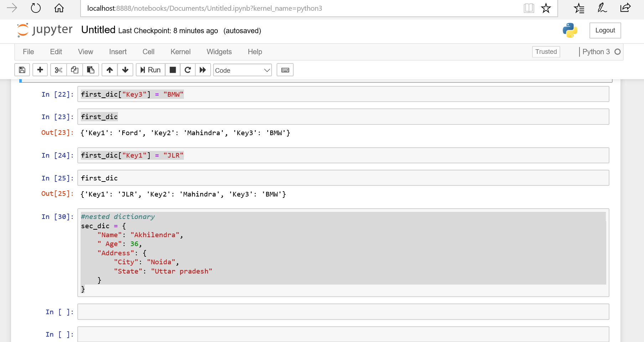
Task: Click the Jupyter logo
Action: coord(45,30)
